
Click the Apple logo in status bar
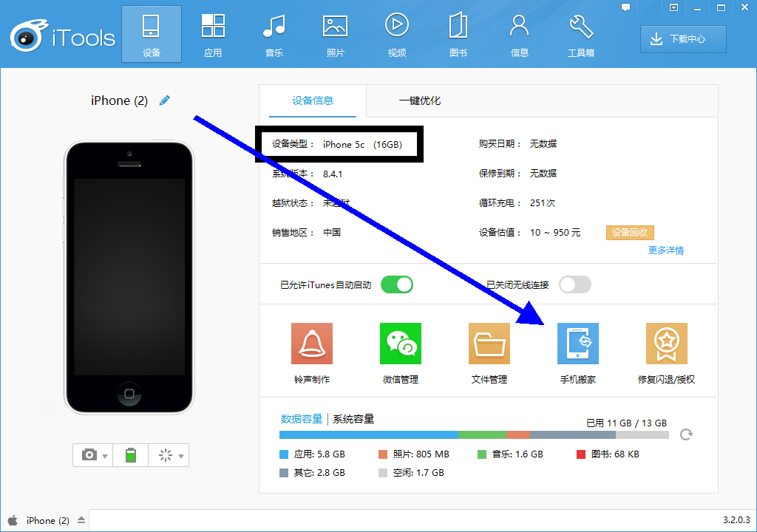coord(13,520)
